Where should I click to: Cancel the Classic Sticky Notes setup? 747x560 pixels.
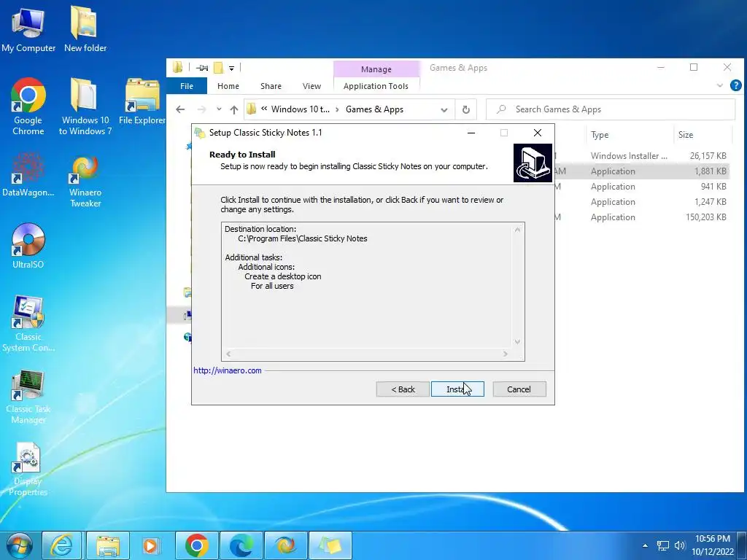[x=519, y=389]
